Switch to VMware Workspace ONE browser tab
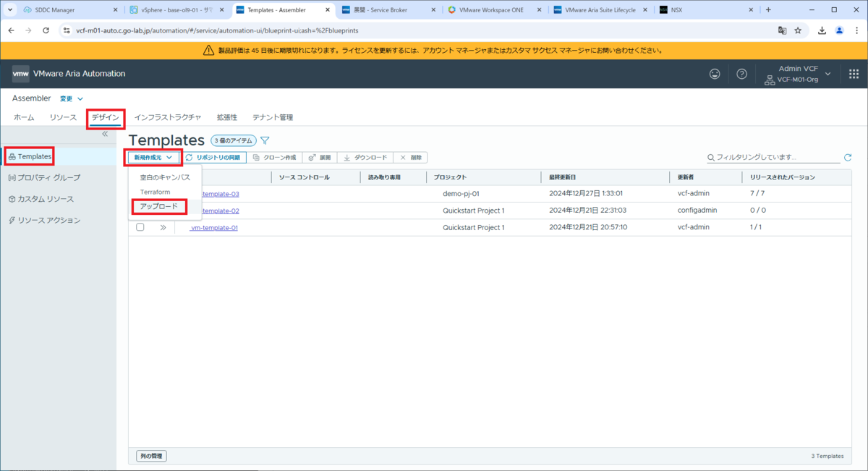The width and height of the screenshot is (868, 471). pyautogui.click(x=496, y=10)
